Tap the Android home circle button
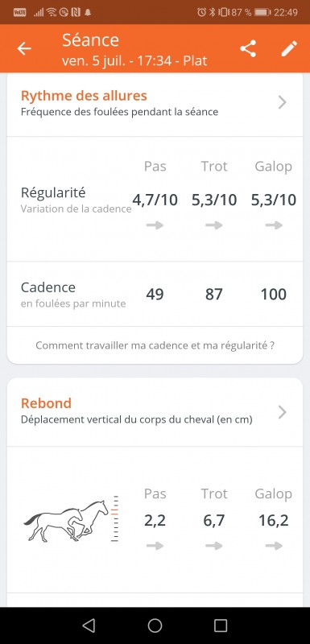This screenshot has height=644, width=310. tap(155, 625)
